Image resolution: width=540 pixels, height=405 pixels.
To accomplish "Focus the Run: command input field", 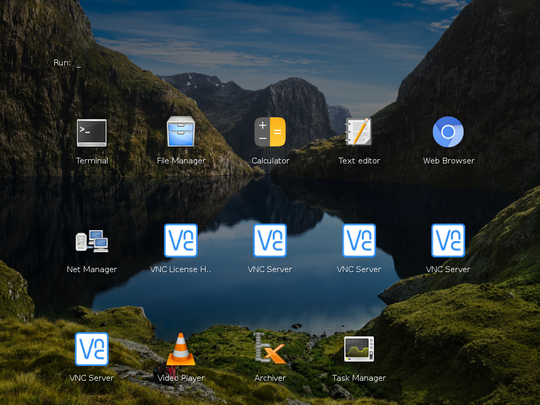I will click(68, 63).
